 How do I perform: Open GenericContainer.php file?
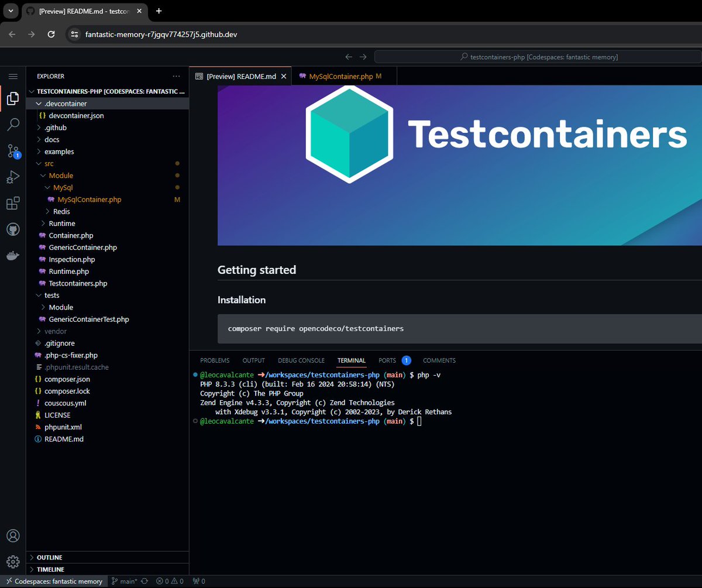pyautogui.click(x=108, y=247)
